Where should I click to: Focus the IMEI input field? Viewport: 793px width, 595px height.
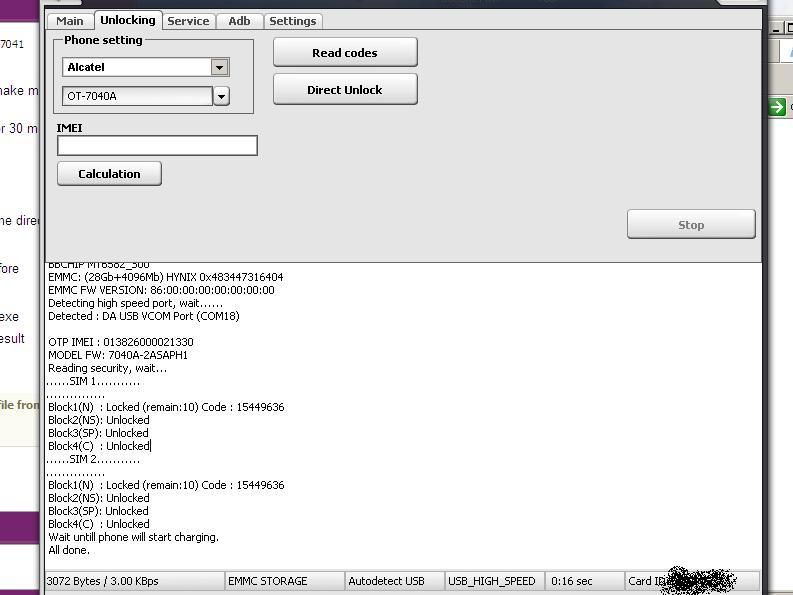coord(157,146)
